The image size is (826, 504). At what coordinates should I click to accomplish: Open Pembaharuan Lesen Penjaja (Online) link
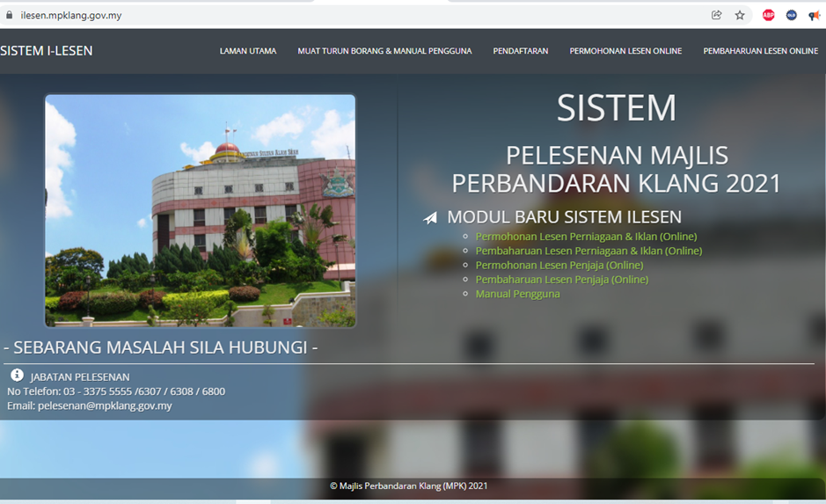point(562,280)
